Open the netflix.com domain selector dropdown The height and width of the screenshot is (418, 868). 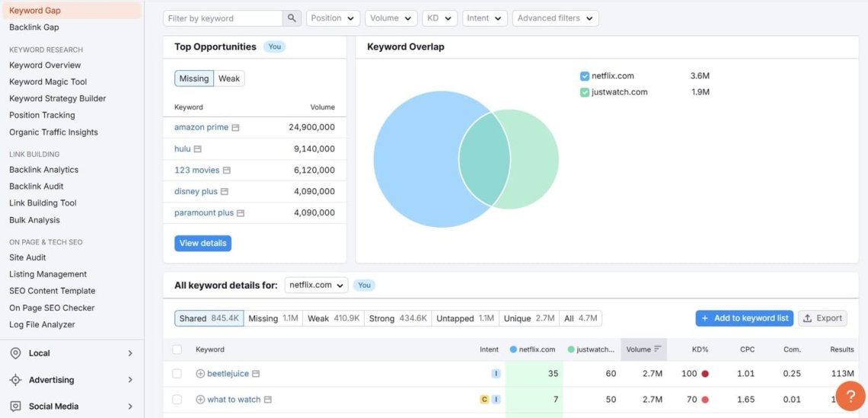[317, 285]
